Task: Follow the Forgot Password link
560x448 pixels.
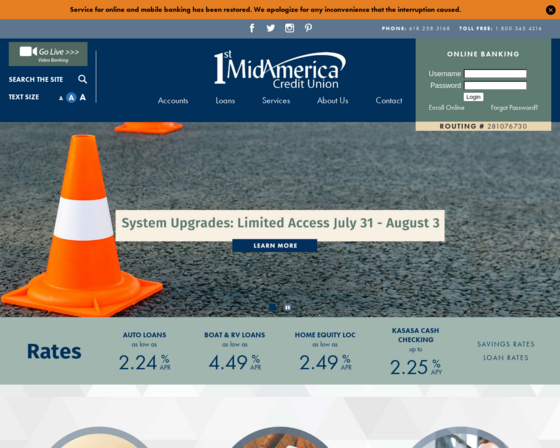Action: click(514, 108)
